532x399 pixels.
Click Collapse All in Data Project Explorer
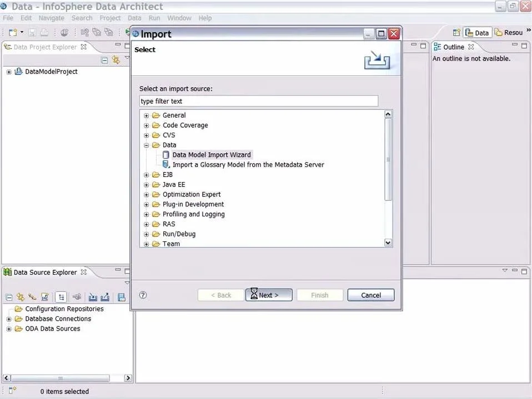tap(104, 60)
